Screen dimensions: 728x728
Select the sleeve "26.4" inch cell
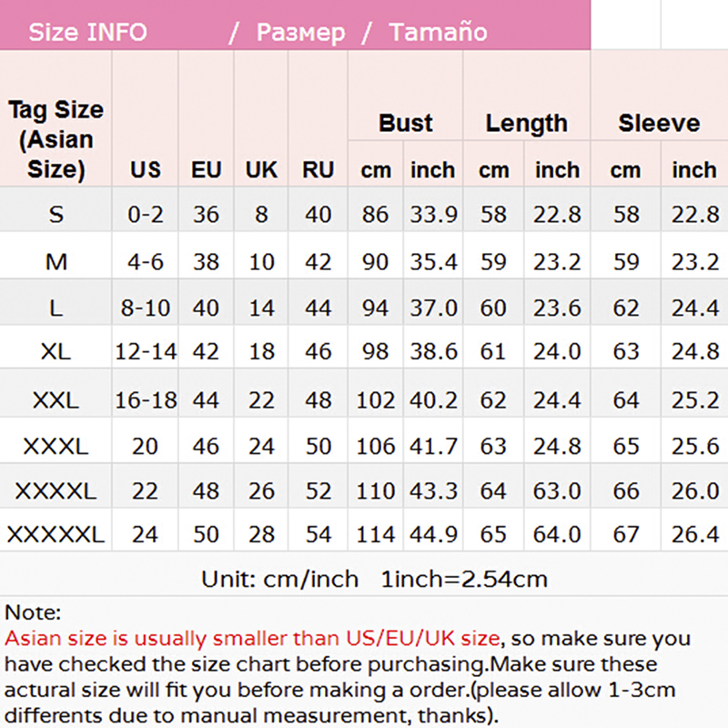coord(695,534)
